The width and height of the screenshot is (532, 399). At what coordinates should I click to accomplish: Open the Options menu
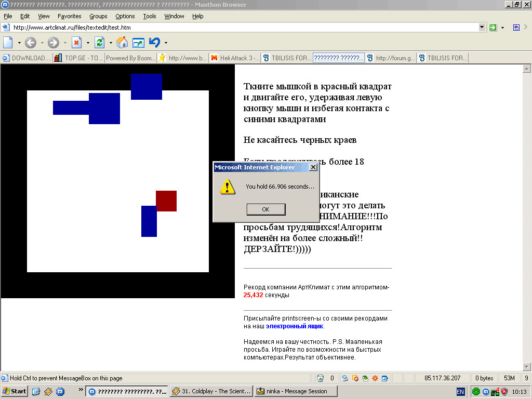pos(125,16)
